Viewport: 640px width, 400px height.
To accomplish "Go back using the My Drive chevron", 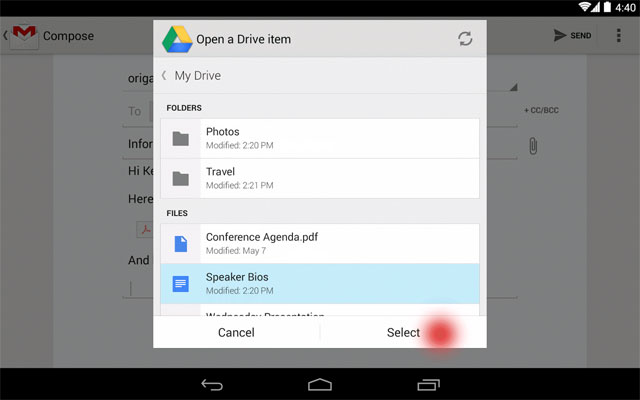I will click(164, 76).
